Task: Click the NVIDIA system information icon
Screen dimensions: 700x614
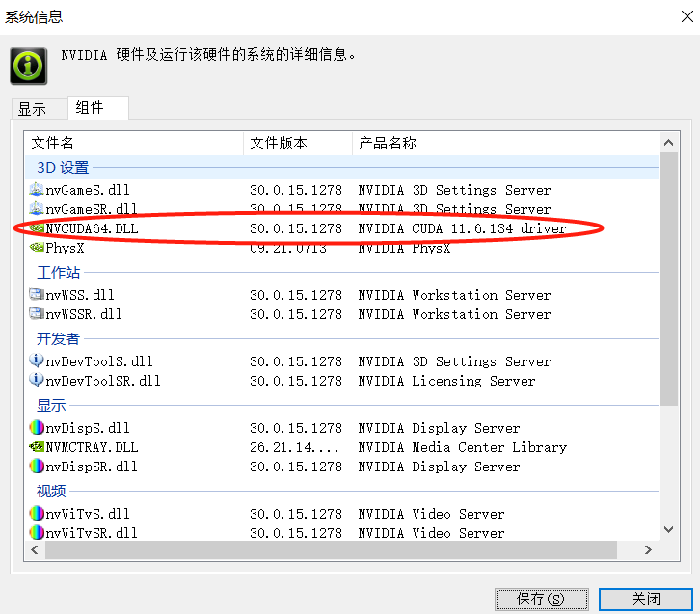Action: pos(29,65)
